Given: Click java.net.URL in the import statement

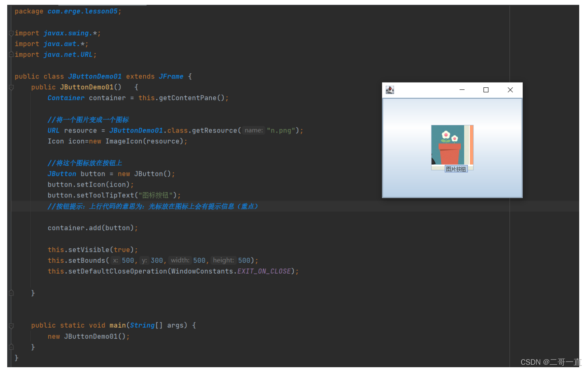Looking at the screenshot, I should pos(68,54).
